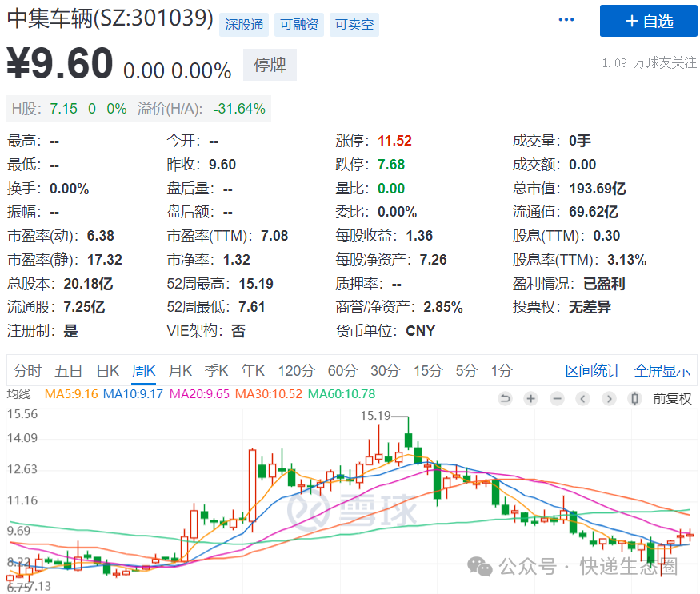
Task: Open the three-dot more options menu
Action: (x=566, y=20)
